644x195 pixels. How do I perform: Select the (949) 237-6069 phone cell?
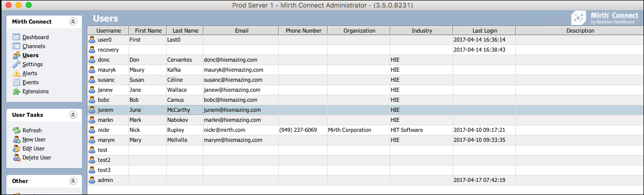tap(303, 130)
